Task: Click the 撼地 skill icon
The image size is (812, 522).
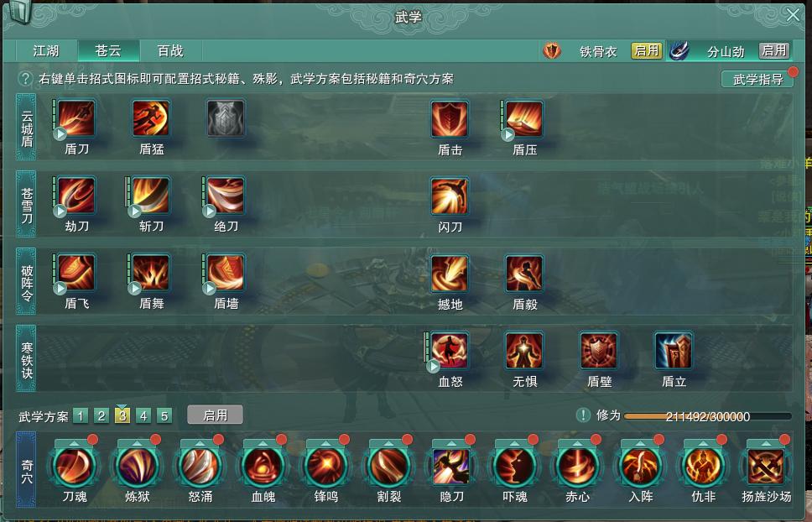Action: point(450,274)
